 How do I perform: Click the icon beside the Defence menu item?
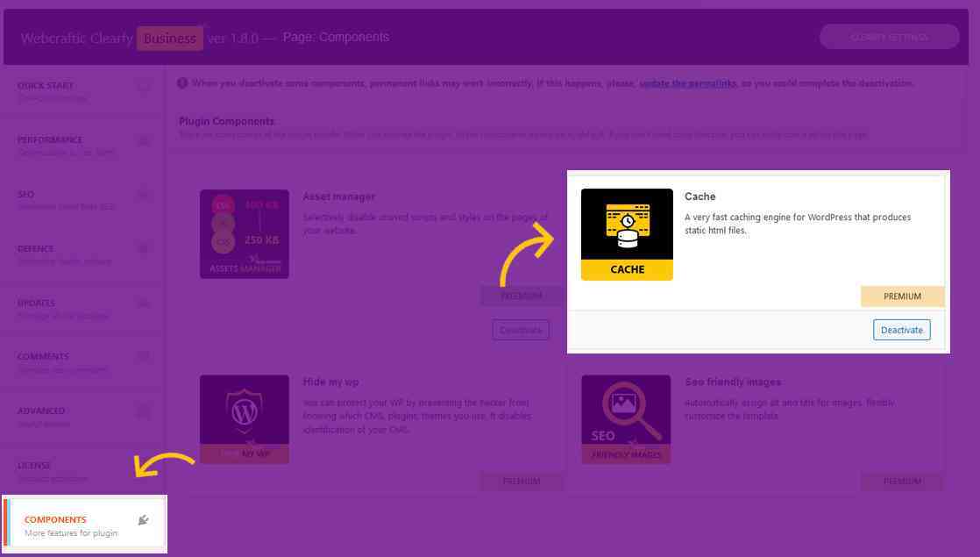pyautogui.click(x=143, y=249)
